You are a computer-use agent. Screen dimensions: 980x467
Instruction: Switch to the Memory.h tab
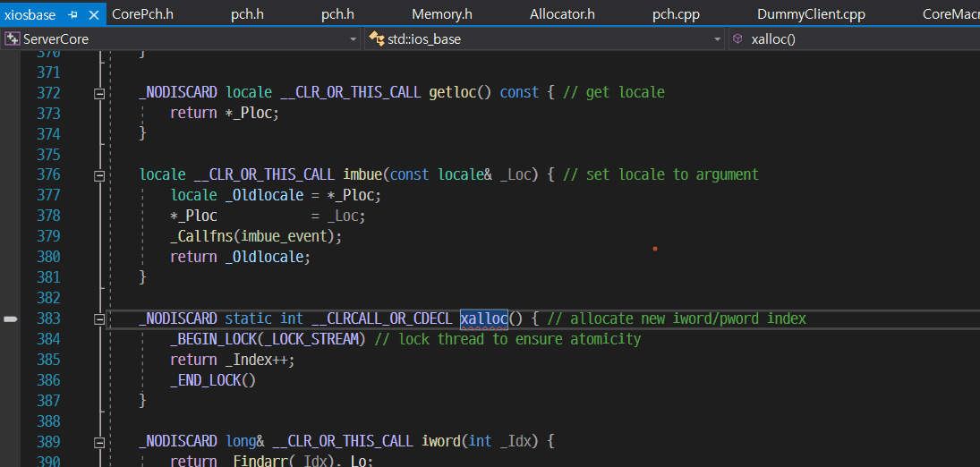(441, 14)
